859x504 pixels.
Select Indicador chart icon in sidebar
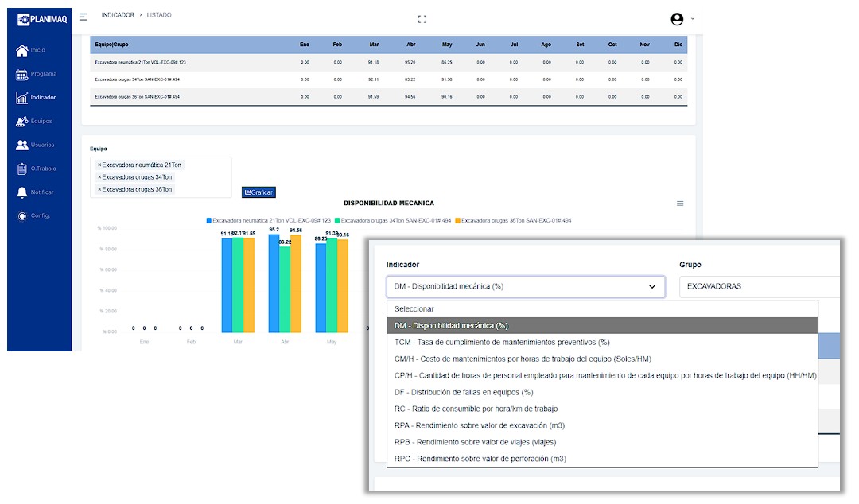point(22,98)
